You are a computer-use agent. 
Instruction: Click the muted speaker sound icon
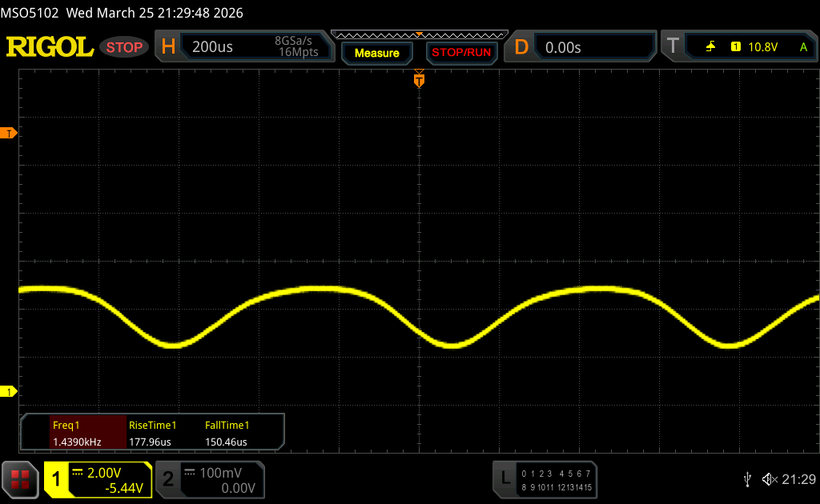[769, 479]
